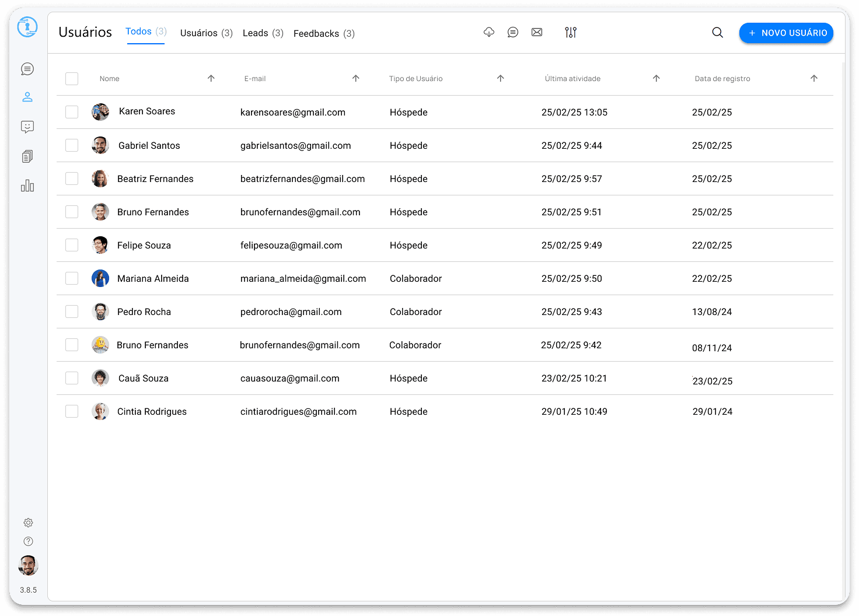Open the chat messages sidebar icon

click(27, 69)
